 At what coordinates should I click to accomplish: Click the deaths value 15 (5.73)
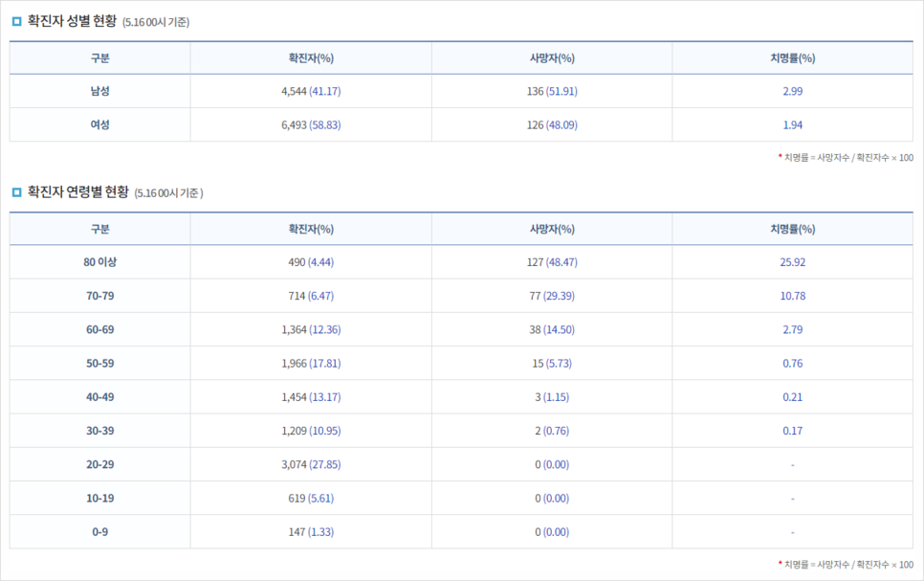coord(552,363)
